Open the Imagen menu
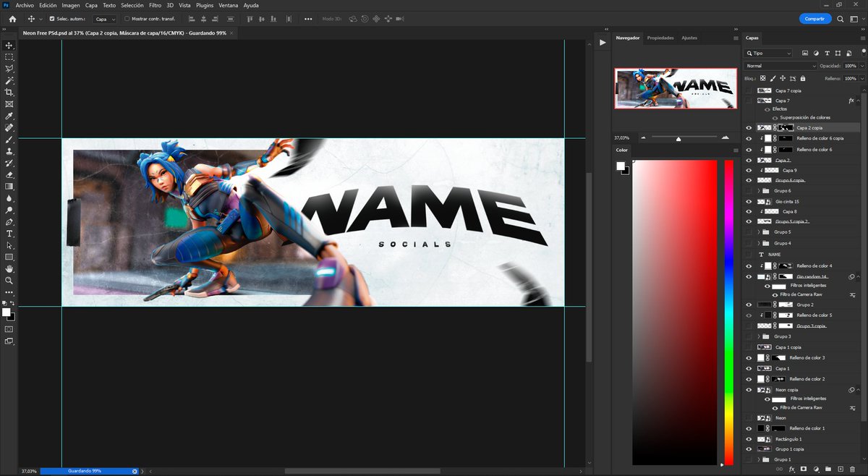Screen dimensions: 868x476 (x=71, y=5)
